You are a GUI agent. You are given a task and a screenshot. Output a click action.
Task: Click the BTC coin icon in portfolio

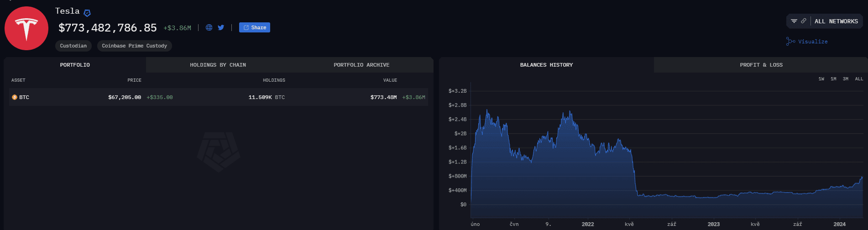(15, 97)
